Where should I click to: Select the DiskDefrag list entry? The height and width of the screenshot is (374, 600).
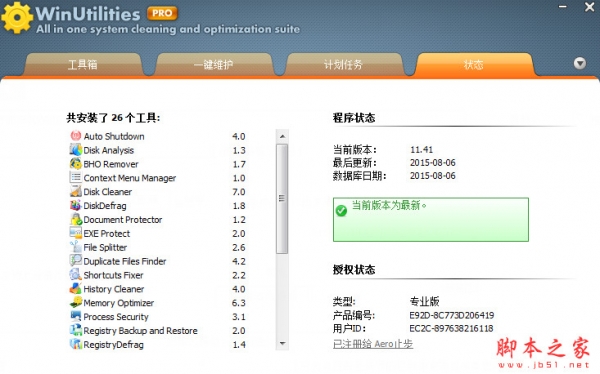click(105, 206)
